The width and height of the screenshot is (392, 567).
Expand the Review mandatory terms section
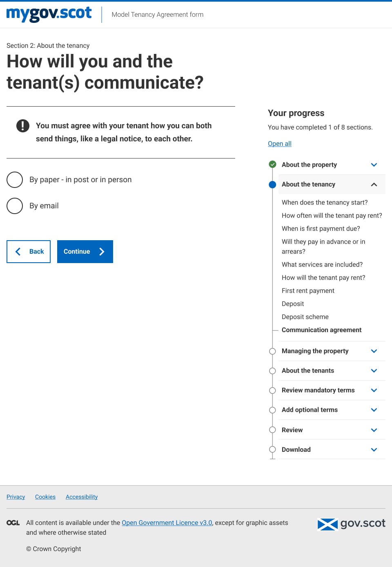point(332,391)
